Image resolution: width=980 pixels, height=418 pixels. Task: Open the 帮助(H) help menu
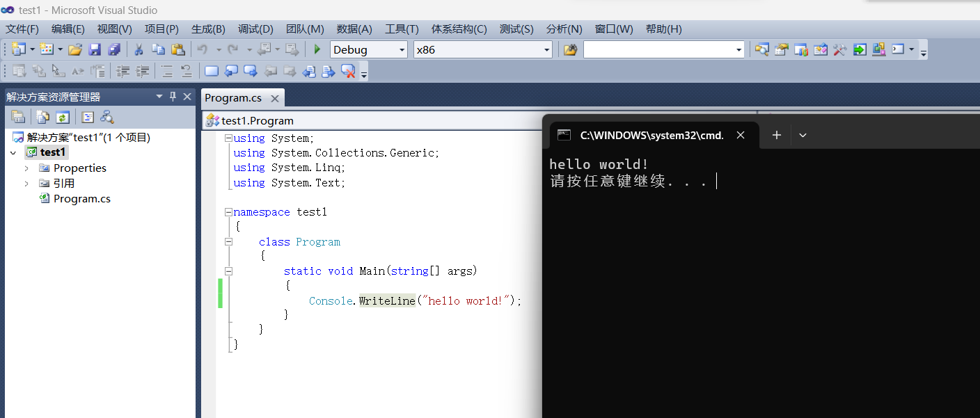(664, 29)
